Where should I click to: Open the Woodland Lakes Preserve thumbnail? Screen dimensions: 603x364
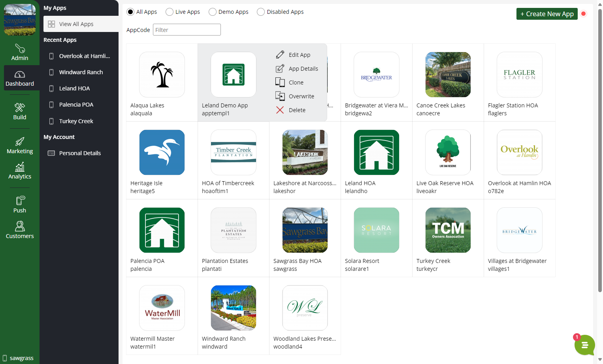[305, 308]
